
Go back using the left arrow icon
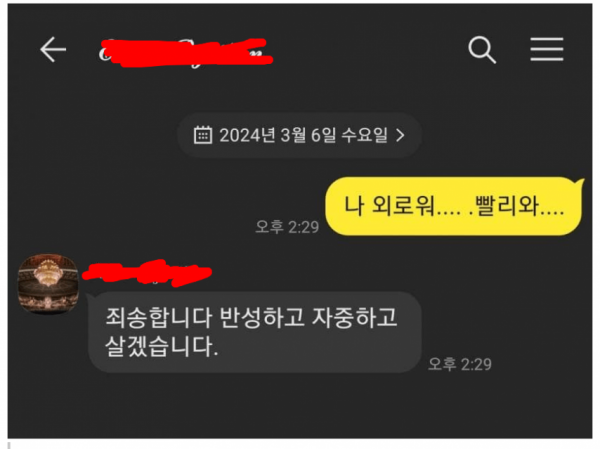pos(53,49)
